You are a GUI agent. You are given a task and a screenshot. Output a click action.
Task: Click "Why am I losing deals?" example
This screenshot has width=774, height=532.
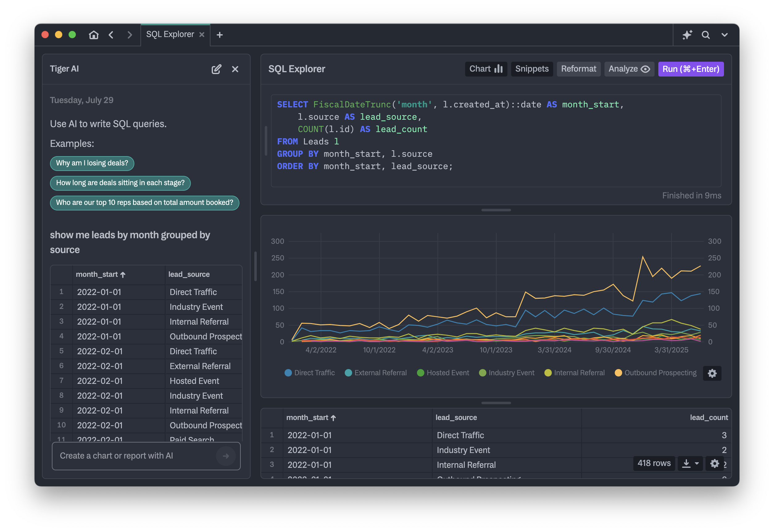click(x=92, y=163)
